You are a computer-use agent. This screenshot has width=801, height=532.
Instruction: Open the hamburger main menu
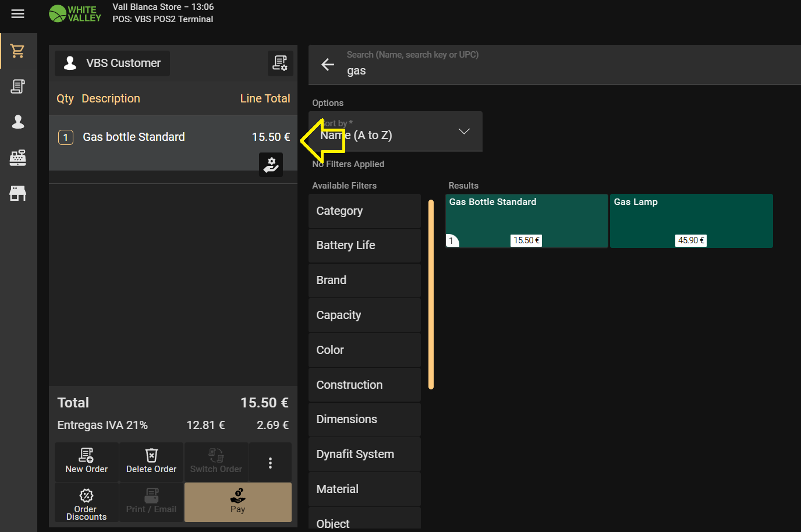click(x=18, y=13)
